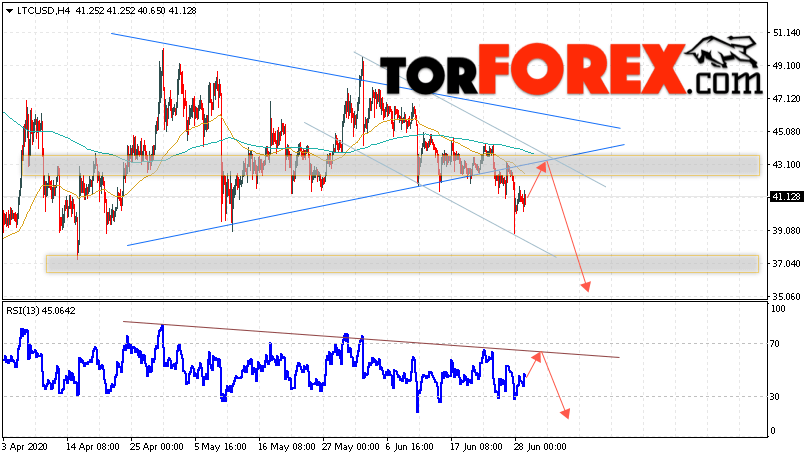Click the 28 Jun 00:00 time label
This screenshot has height=458, width=808.
[538, 447]
